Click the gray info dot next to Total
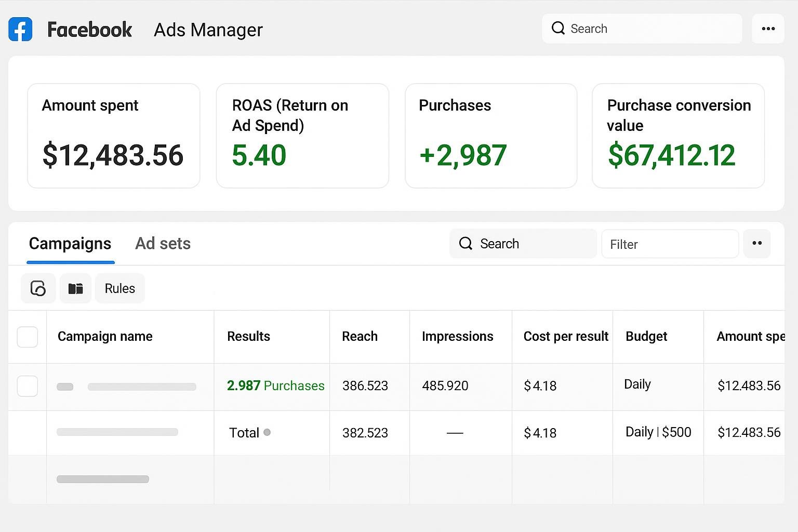The height and width of the screenshot is (532, 798). (x=267, y=432)
